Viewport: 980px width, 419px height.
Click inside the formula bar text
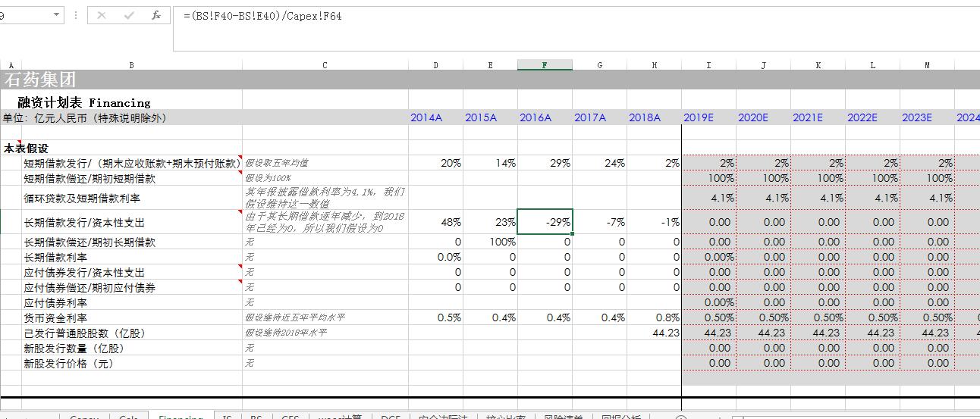[262, 16]
